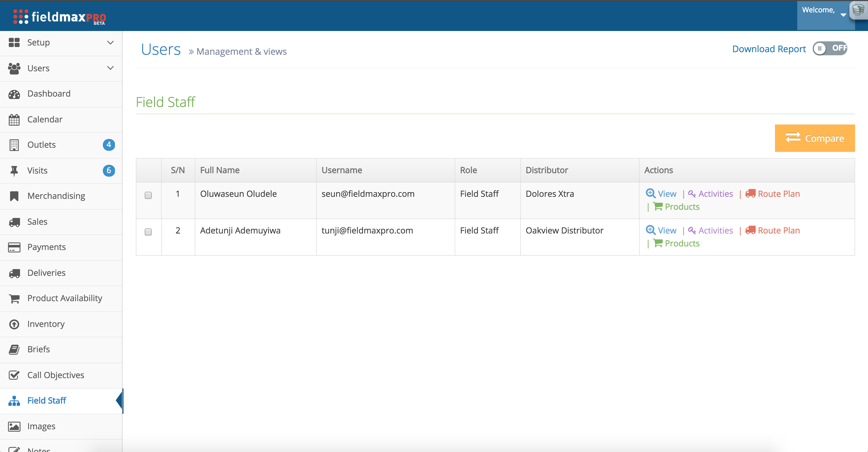Screen dimensions: 868x452
Task: Click the Visits count badge showing 6
Action: click(109, 170)
